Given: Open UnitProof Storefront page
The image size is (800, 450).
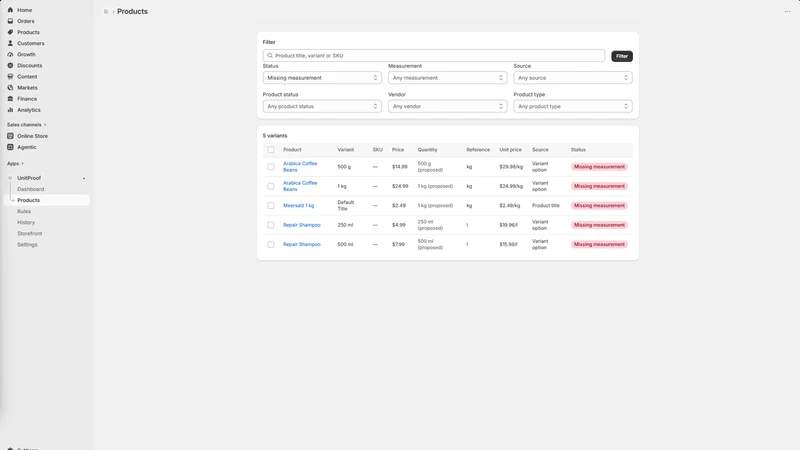Looking at the screenshot, I should point(30,234).
